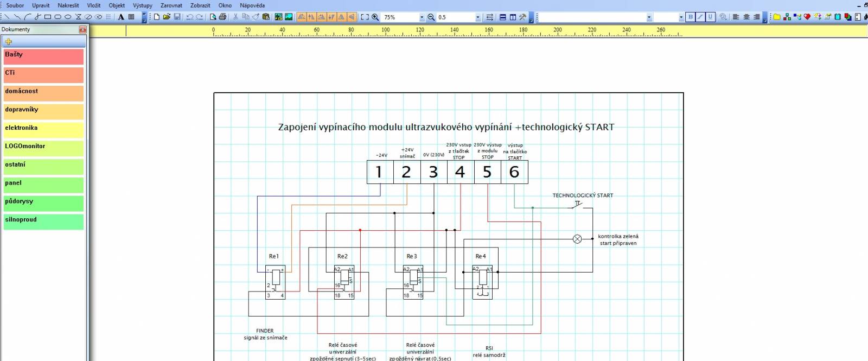Expand drawing toolbar overflow options
This screenshot has width=868, height=361.
pos(144,17)
